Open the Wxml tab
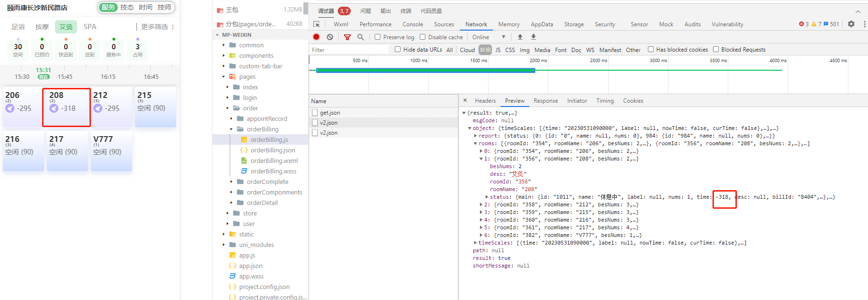 coord(341,24)
